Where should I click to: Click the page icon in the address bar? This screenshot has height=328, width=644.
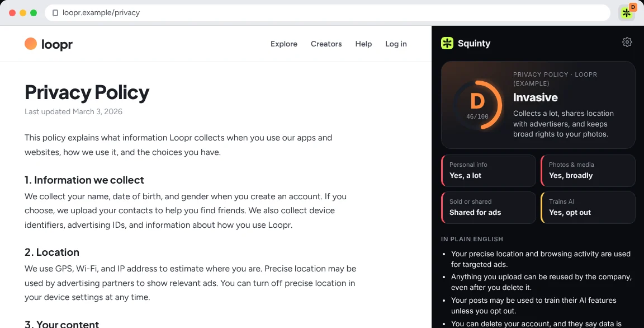(55, 13)
